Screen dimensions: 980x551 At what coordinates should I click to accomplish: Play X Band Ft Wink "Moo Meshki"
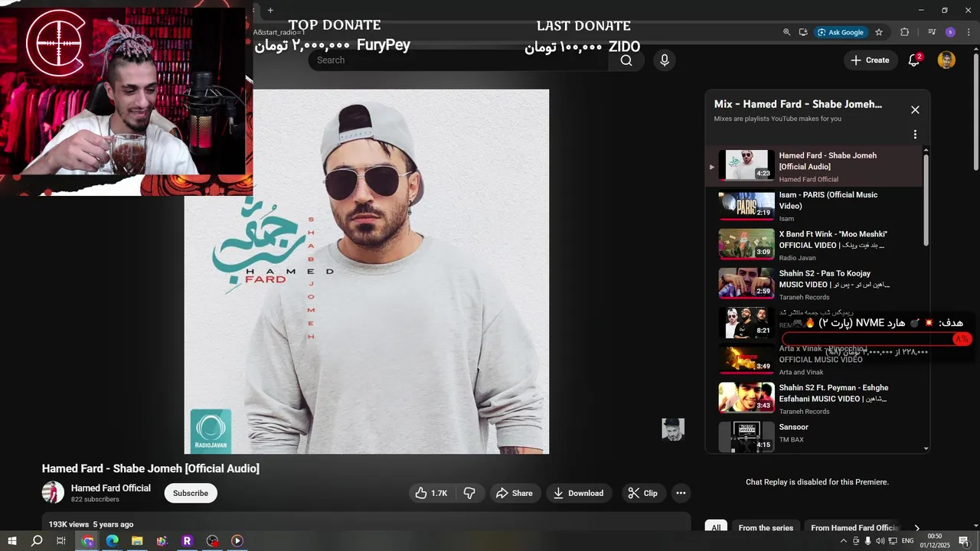(x=814, y=245)
